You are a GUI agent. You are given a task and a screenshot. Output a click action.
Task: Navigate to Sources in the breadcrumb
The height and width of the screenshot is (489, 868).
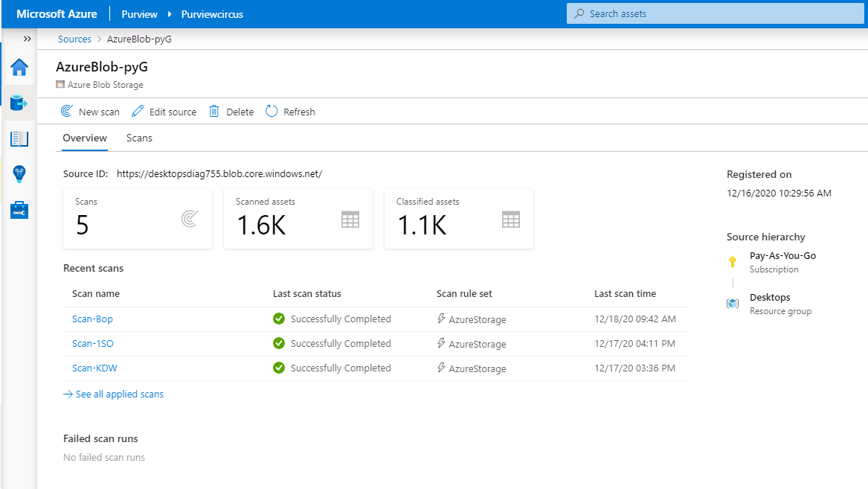pos(74,39)
